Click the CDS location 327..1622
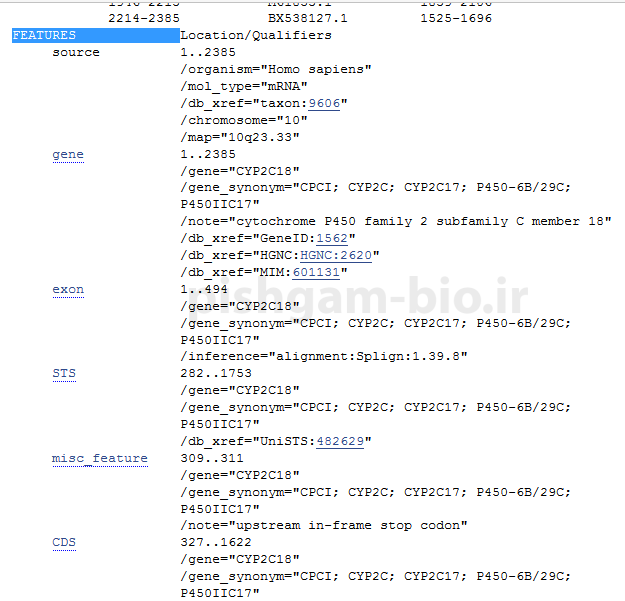Screen dimensions: 625x601 click(216, 542)
